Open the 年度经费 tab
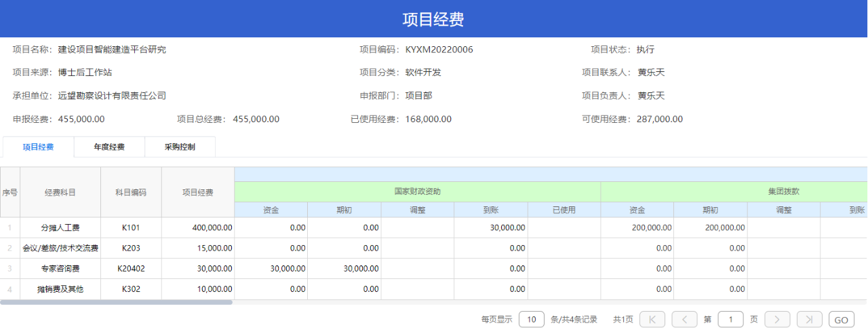Image resolution: width=868 pixels, height=332 pixels. point(109,147)
